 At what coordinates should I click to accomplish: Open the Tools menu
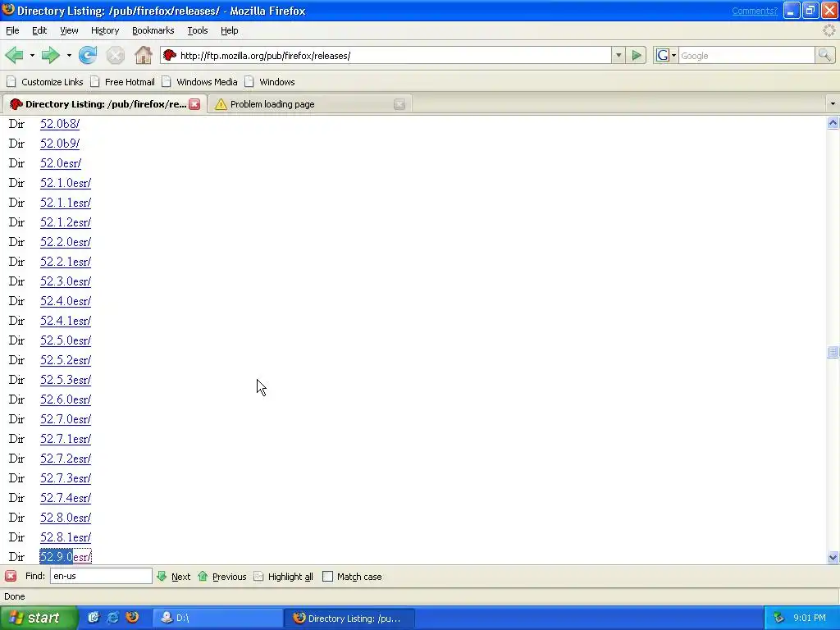point(197,30)
